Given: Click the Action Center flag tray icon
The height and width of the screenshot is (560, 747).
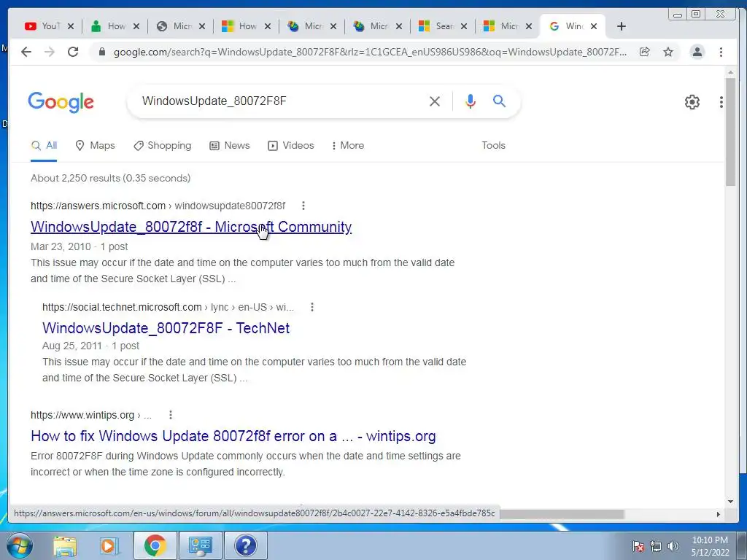Looking at the screenshot, I should [638, 546].
